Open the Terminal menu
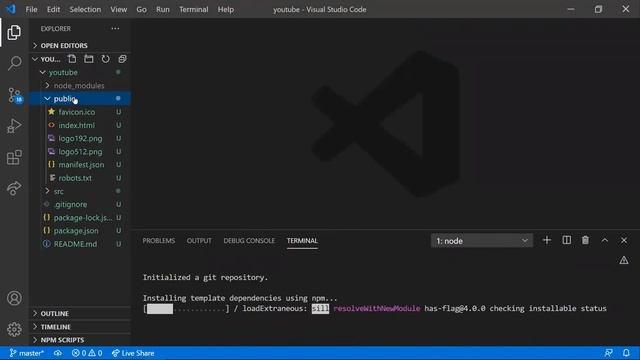 coord(193,9)
